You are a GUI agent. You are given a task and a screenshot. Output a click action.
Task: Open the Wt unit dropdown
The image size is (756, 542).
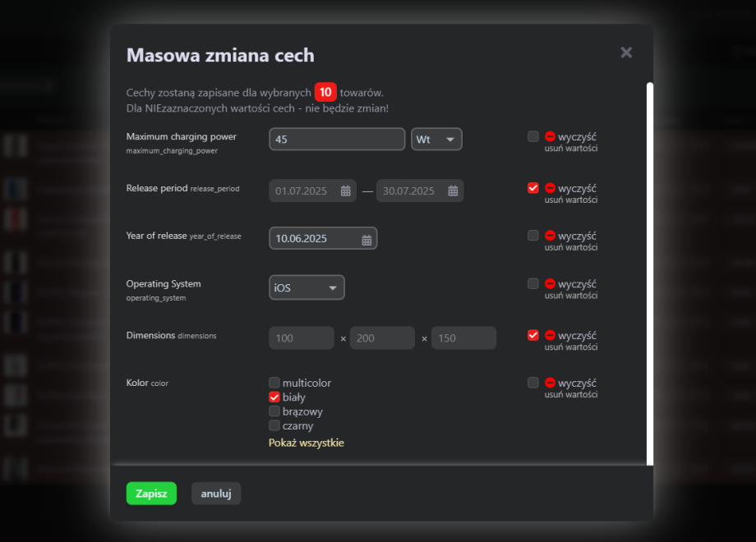(x=436, y=140)
